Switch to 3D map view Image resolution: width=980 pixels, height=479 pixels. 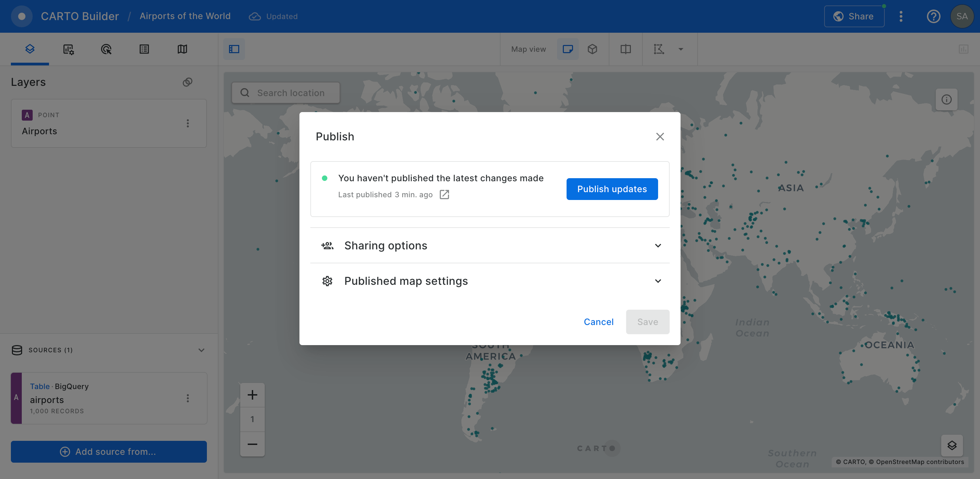[x=592, y=49]
